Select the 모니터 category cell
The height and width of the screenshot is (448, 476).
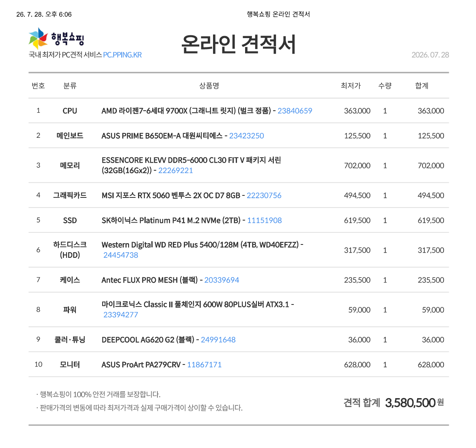pos(70,364)
